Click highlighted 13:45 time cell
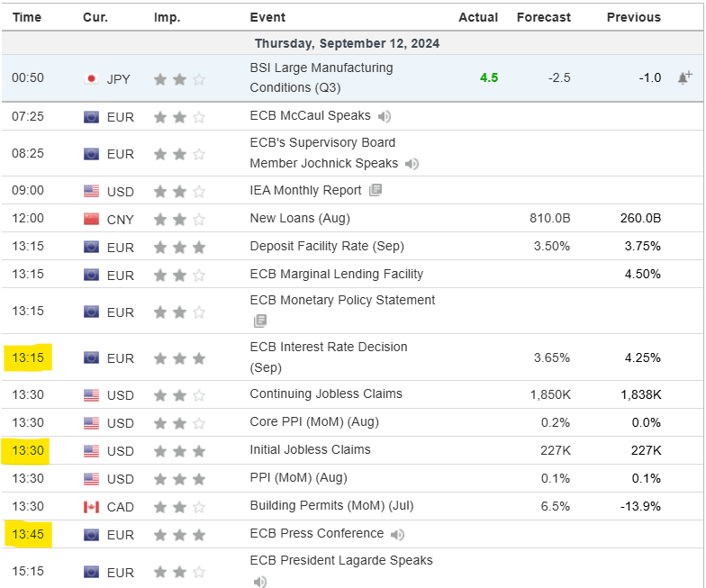 coord(28,534)
